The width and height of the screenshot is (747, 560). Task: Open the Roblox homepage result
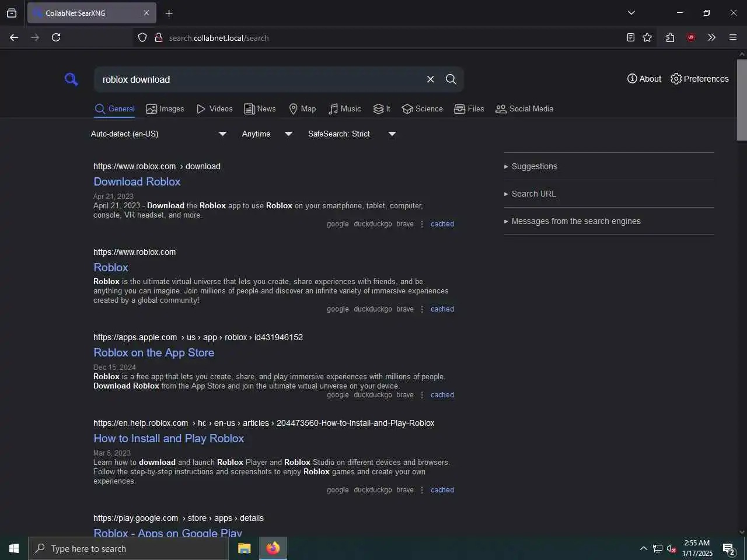point(111,268)
